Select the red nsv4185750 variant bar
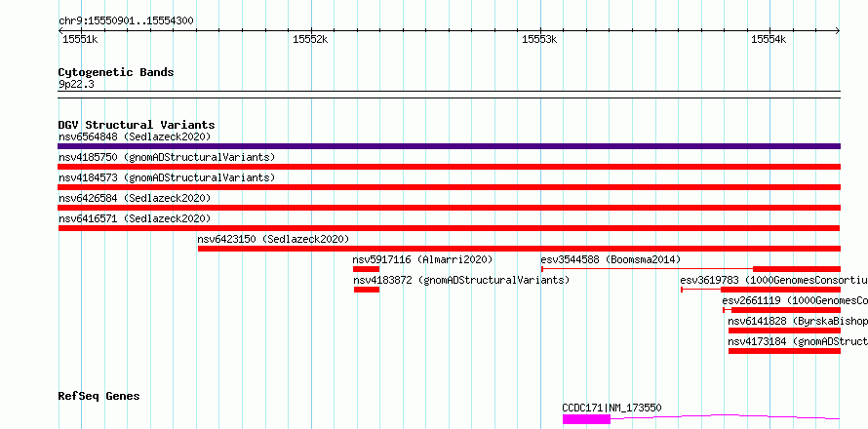 tap(449, 167)
